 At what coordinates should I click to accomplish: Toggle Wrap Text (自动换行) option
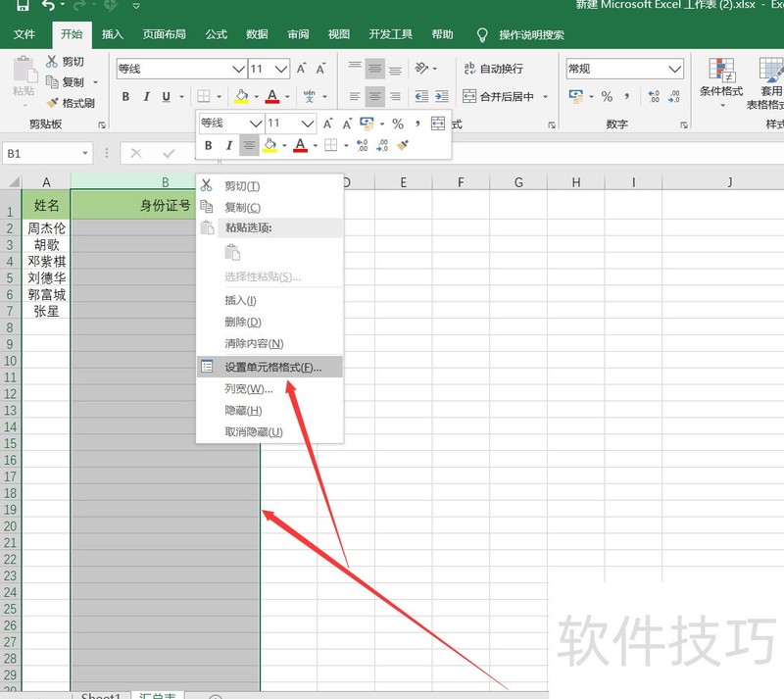click(494, 69)
